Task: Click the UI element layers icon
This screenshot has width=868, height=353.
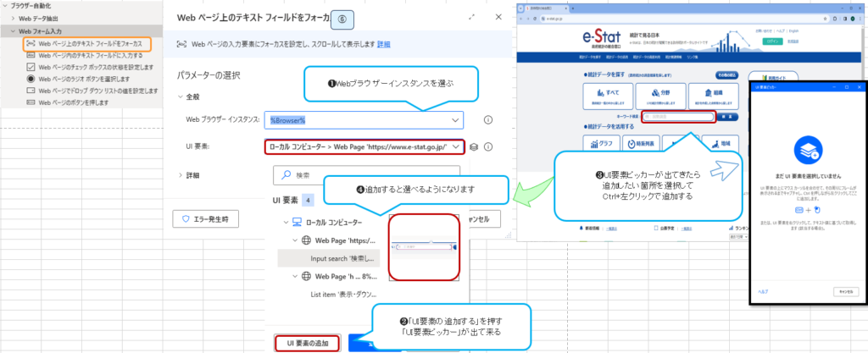Action: pos(475,146)
